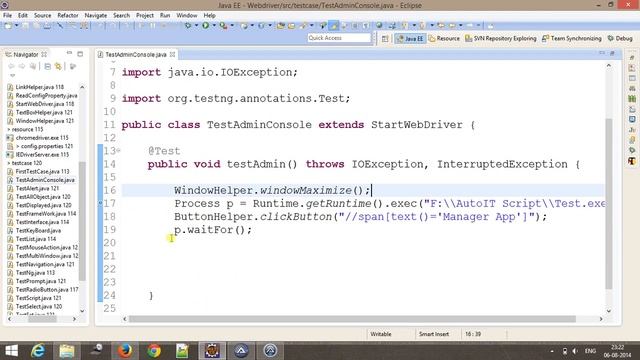Screen dimensions: 640x360
Task: Click the Windows Start button
Action: click(11, 351)
